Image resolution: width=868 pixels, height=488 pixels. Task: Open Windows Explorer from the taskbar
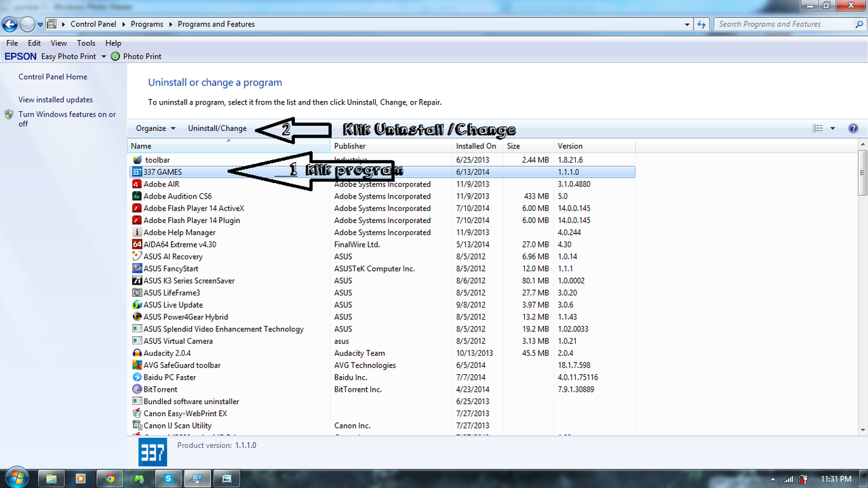(51, 479)
